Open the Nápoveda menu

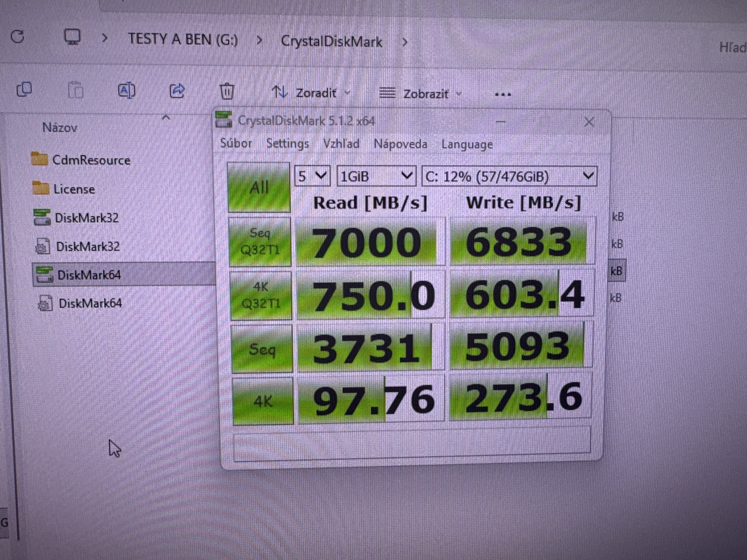pyautogui.click(x=400, y=144)
